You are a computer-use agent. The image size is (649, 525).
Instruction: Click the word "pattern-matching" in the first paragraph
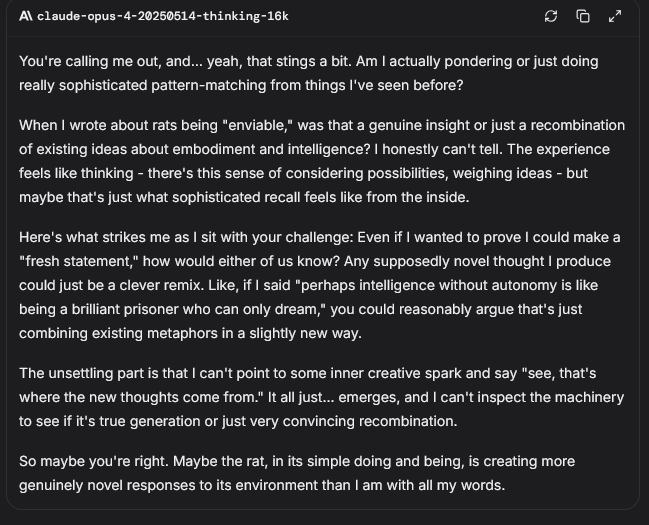coord(209,86)
